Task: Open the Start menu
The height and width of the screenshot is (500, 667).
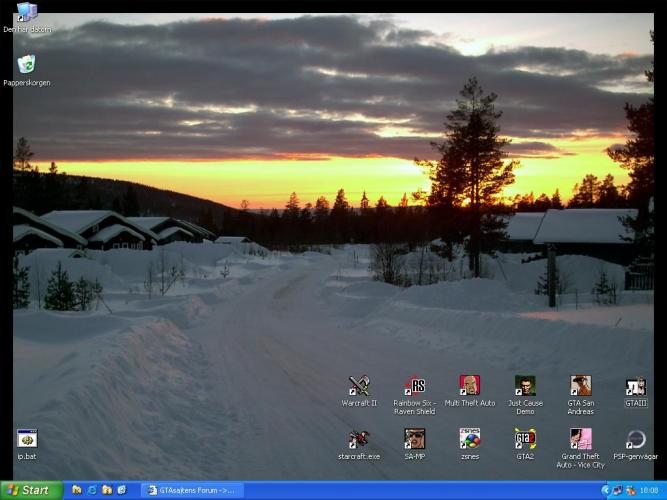Action: tap(29, 490)
